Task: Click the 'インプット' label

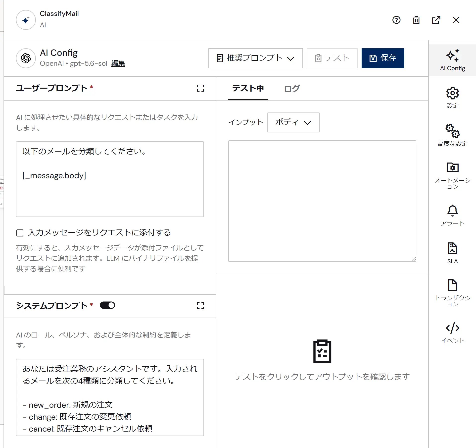Action: (246, 122)
